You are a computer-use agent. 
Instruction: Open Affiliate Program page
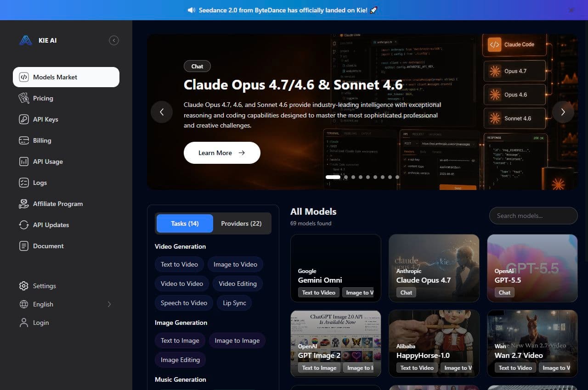(66, 204)
